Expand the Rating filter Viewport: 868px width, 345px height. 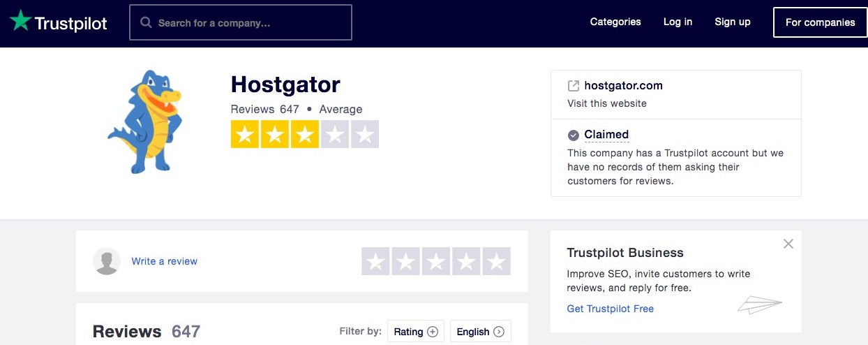coord(416,332)
